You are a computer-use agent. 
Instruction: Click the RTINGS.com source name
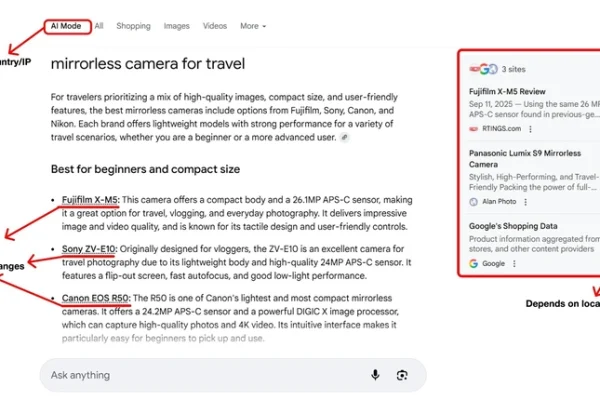[501, 129]
